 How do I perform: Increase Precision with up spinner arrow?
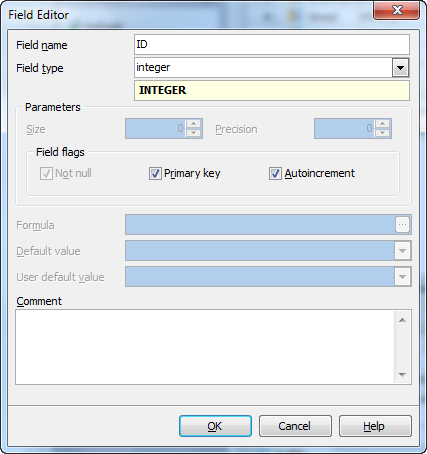382,124
